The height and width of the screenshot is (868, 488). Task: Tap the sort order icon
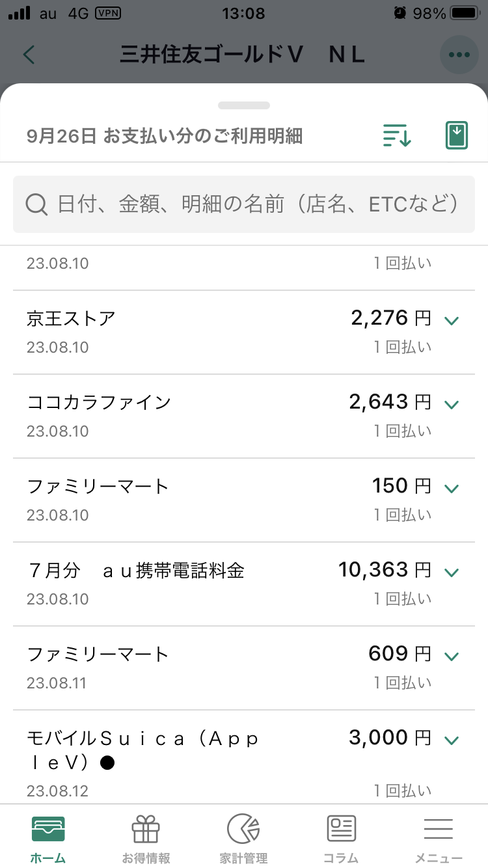tap(396, 135)
